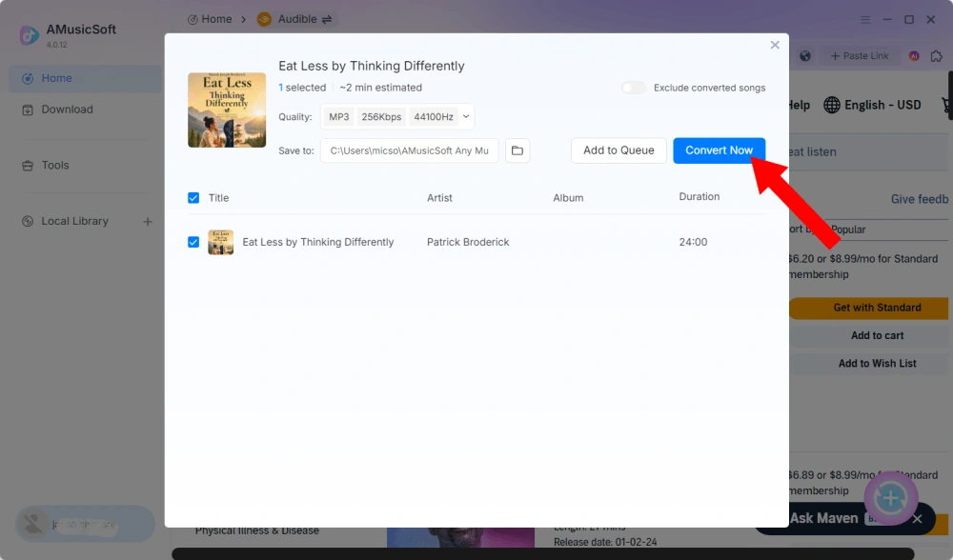This screenshot has width=953, height=560.
Task: Click the Album column header
Action: tap(568, 198)
